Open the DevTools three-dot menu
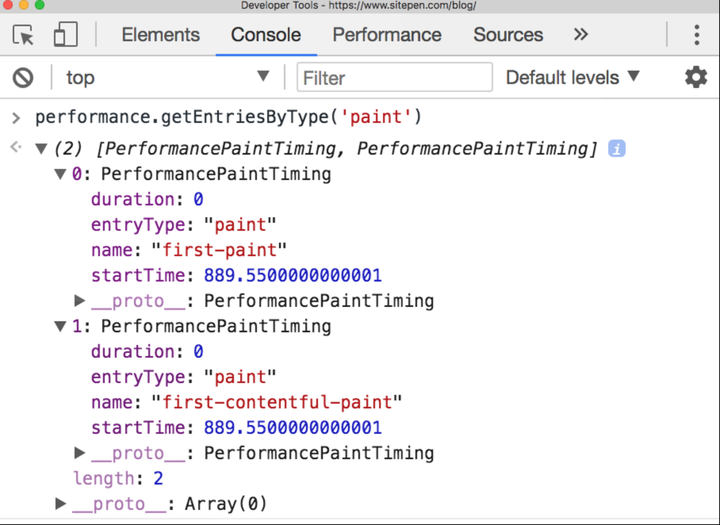Screen dimensions: 720x525 tap(697, 35)
